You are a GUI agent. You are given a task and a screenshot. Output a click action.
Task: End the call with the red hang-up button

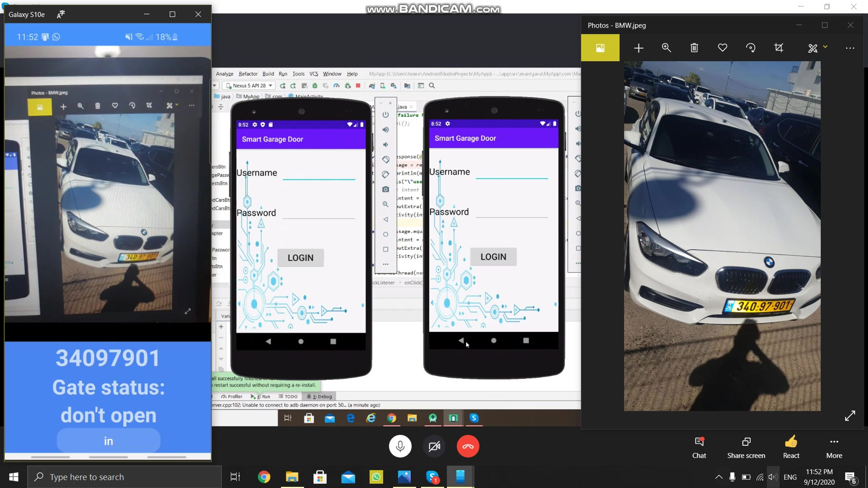point(468,446)
